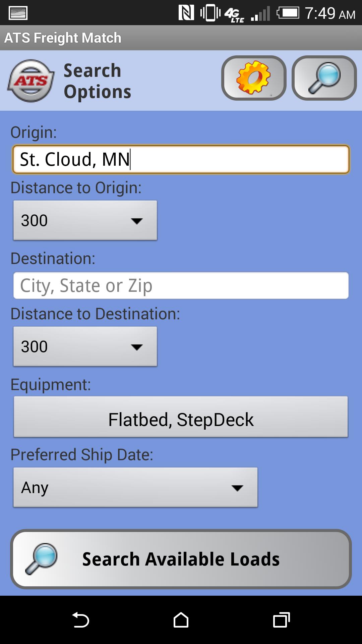The width and height of the screenshot is (362, 644).
Task: Tap the battery indicator icon
Action: click(288, 13)
